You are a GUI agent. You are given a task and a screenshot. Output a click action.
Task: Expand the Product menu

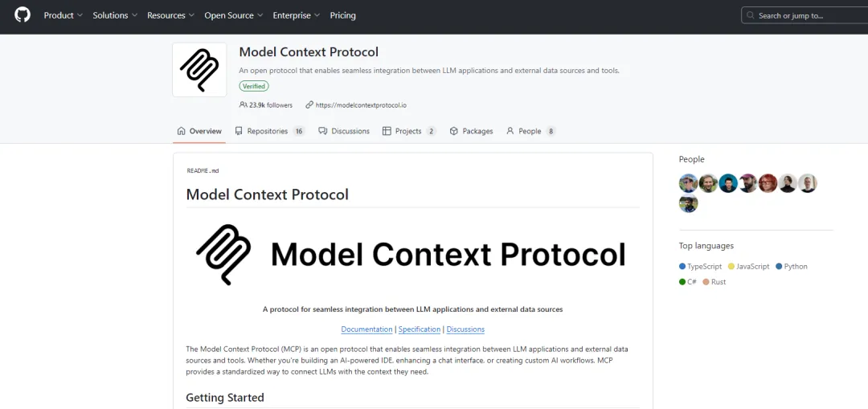(63, 15)
